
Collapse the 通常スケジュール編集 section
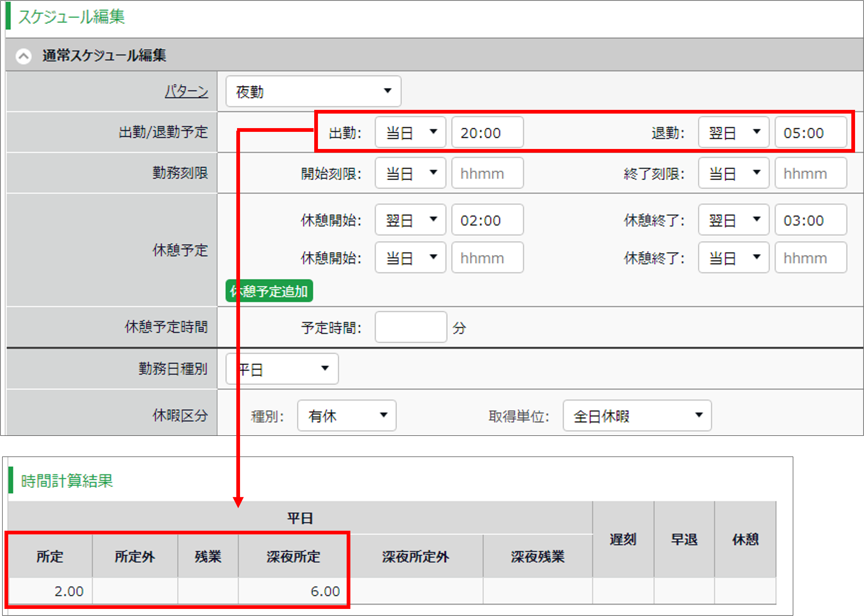(23, 56)
